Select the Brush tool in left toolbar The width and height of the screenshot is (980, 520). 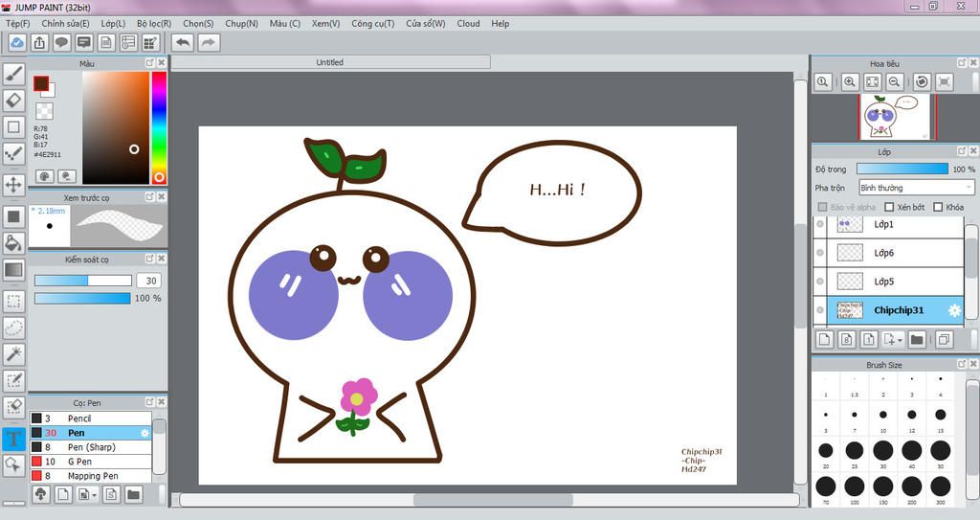[x=13, y=73]
